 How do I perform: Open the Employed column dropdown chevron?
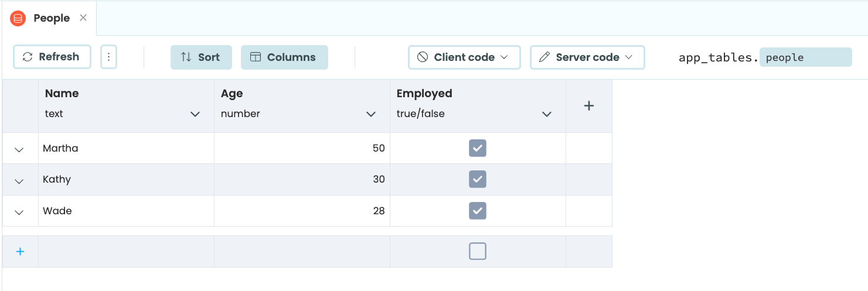pyautogui.click(x=546, y=114)
